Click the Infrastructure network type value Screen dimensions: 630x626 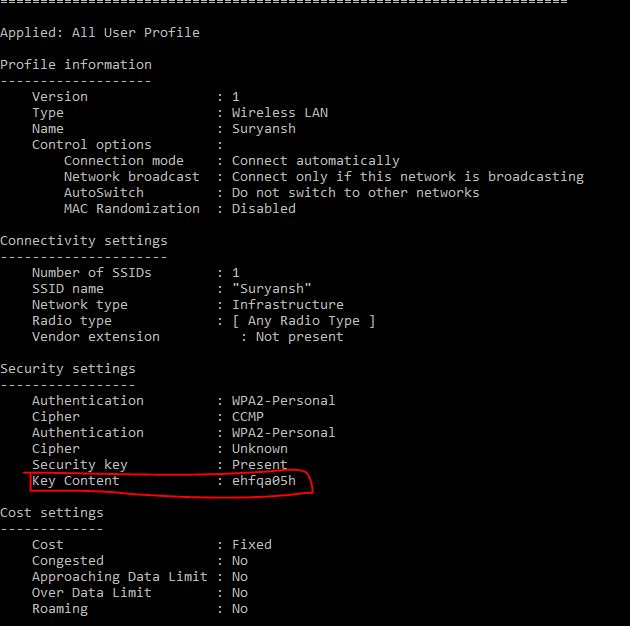tap(288, 305)
